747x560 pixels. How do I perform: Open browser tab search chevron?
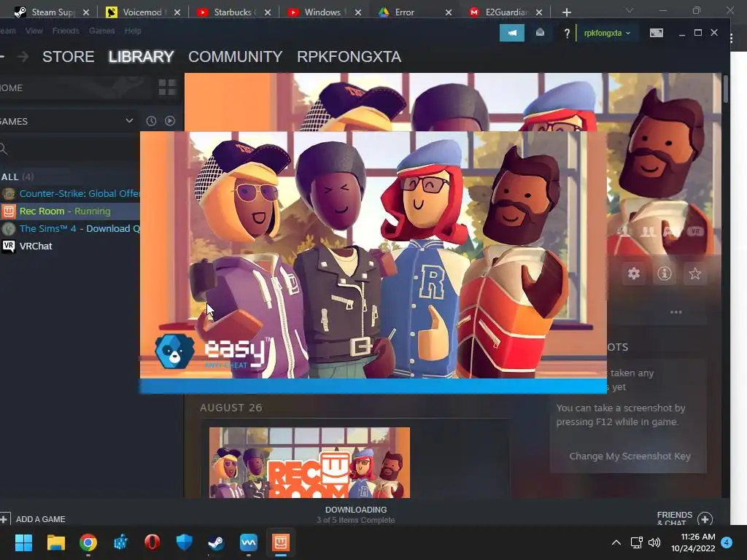point(630,10)
